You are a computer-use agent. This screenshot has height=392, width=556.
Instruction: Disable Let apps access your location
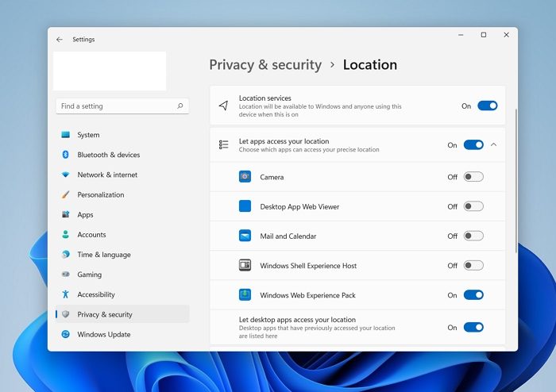[473, 145]
